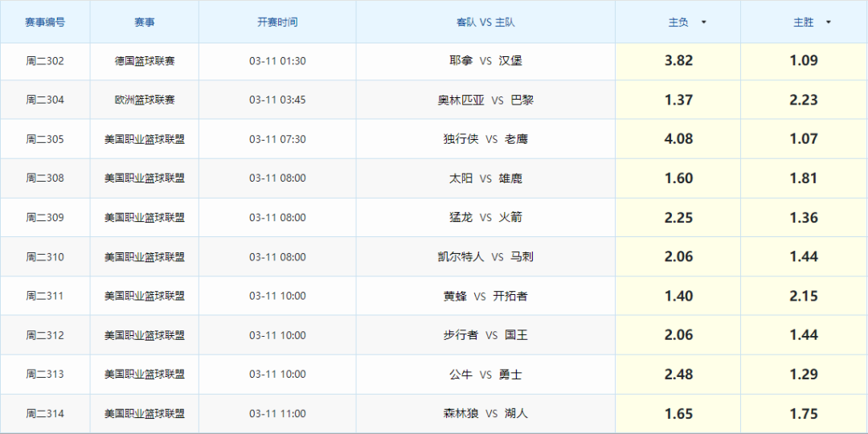The height and width of the screenshot is (434, 868).
Task: Select odds 1.36 for 猛龙 VS 火箭
Action: point(805,218)
